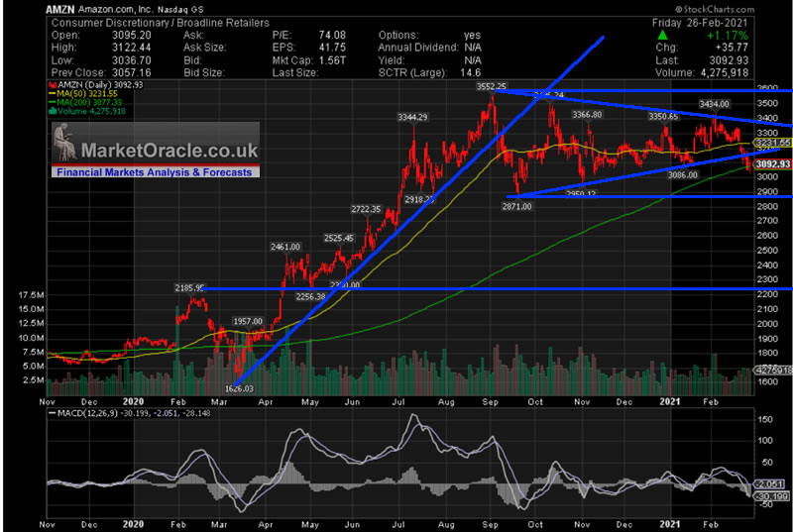Click the 3350.65 price label
793x532 pixels.
pyautogui.click(x=663, y=117)
